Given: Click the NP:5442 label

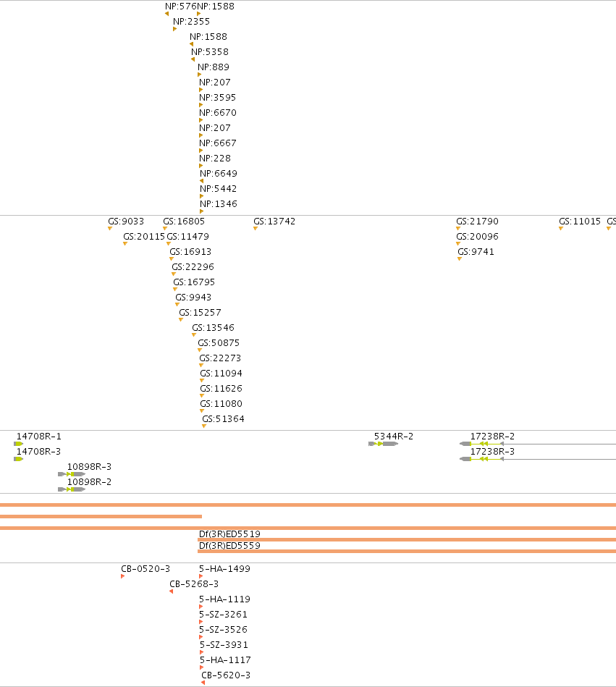Looking at the screenshot, I should click(x=218, y=188).
